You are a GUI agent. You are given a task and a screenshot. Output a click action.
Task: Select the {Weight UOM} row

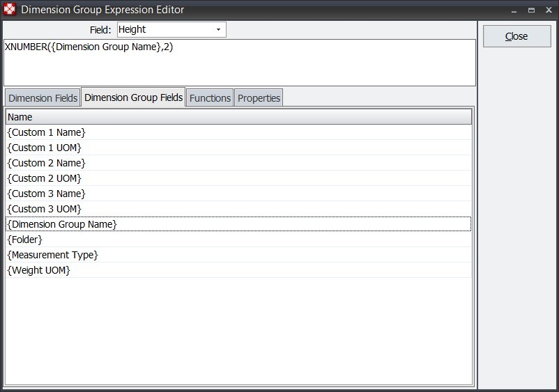(238, 270)
